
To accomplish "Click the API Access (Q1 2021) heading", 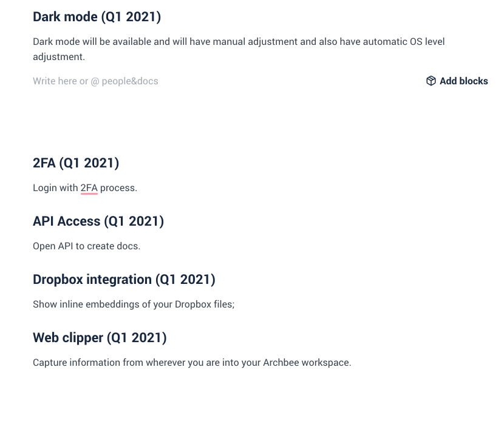I will point(98,221).
